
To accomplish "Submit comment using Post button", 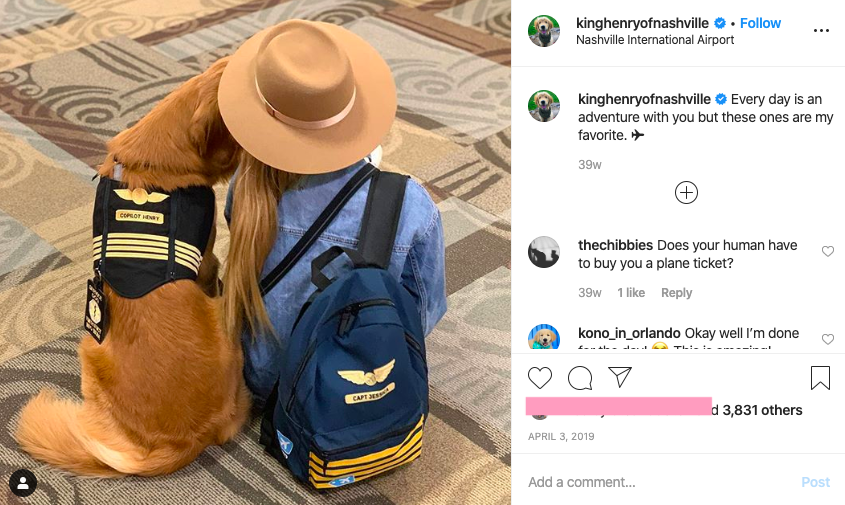I will (815, 482).
